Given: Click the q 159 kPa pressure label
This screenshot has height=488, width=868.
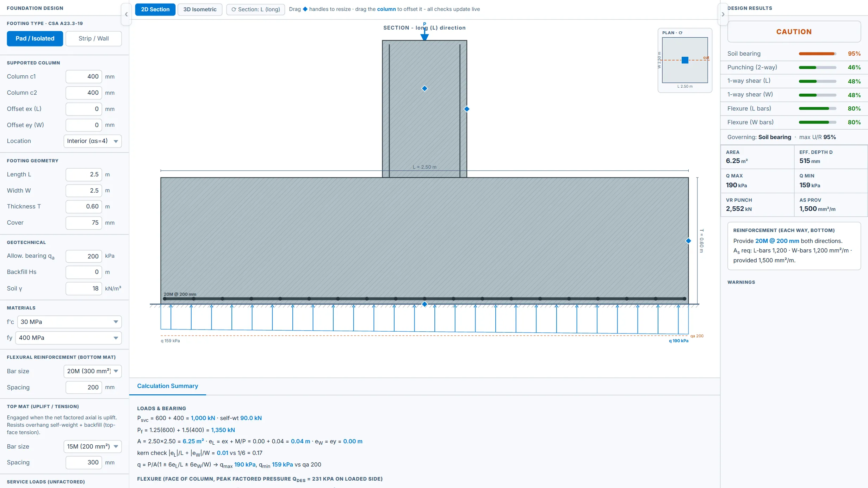Looking at the screenshot, I should pos(170,341).
